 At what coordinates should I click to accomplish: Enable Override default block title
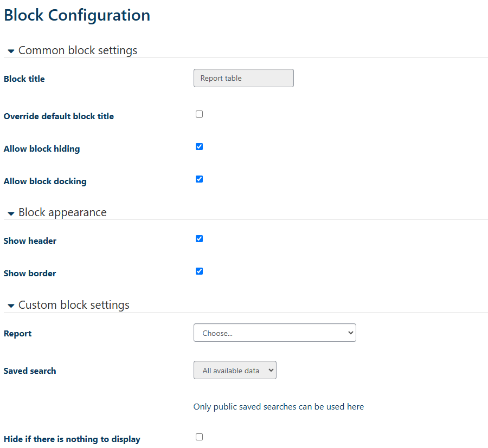point(199,114)
